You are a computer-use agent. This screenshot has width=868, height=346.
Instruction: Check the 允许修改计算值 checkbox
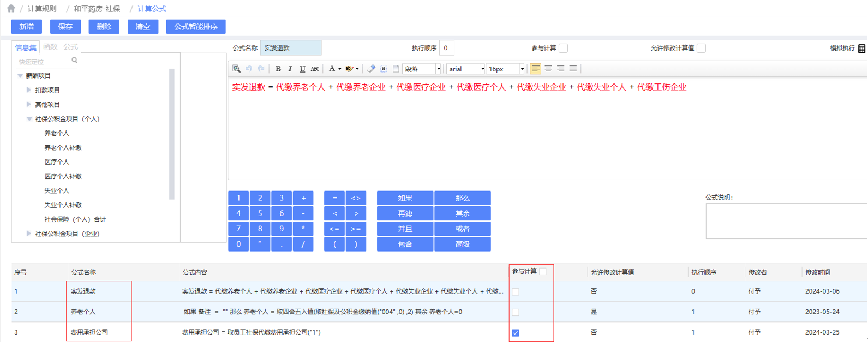pyautogui.click(x=702, y=48)
